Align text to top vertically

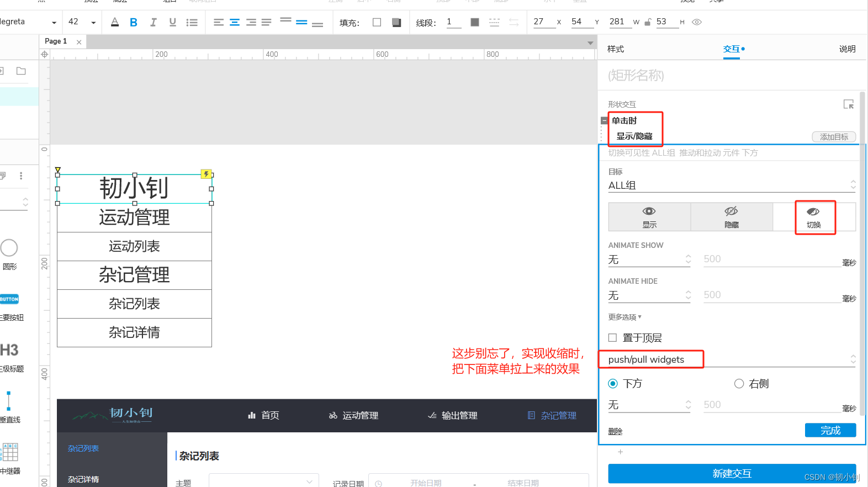pos(285,20)
